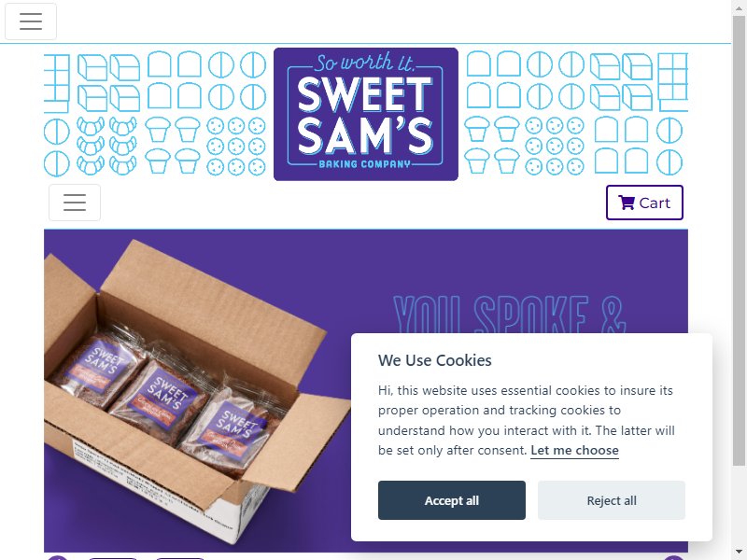Image resolution: width=747 pixels, height=560 pixels.
Task: Accept all cookies
Action: (x=452, y=500)
